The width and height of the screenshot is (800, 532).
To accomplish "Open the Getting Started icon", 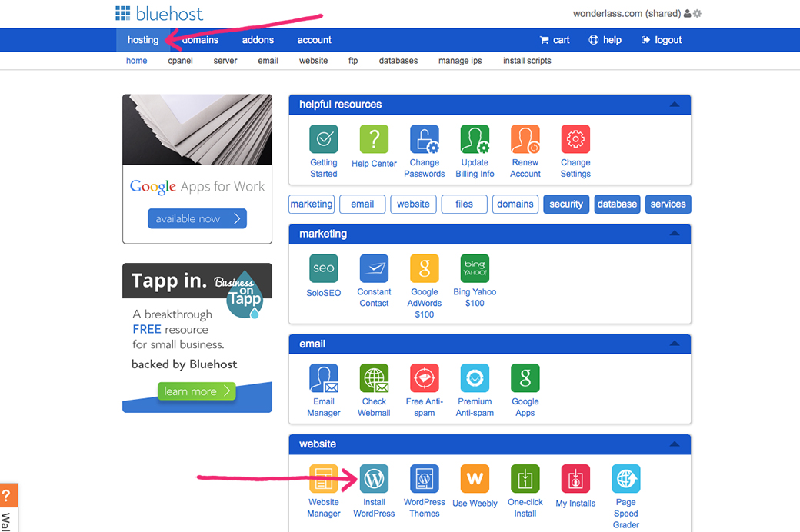I will point(324,139).
